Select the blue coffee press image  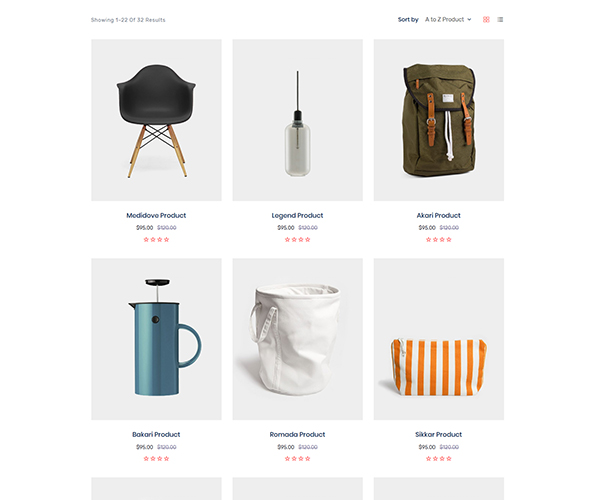pyautogui.click(x=156, y=339)
